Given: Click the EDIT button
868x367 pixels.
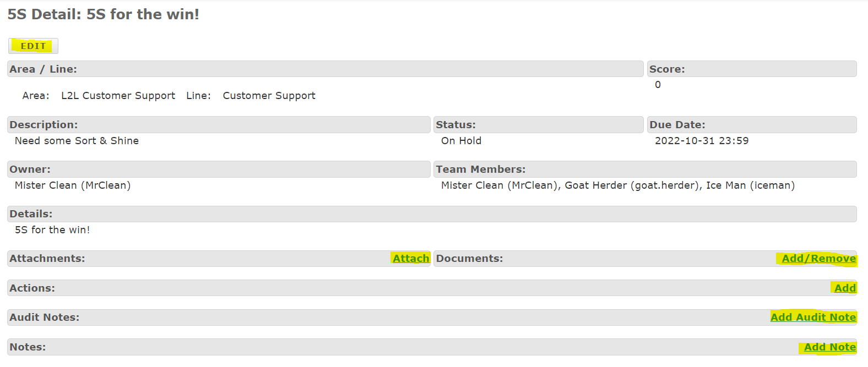Looking at the screenshot, I should point(33,46).
